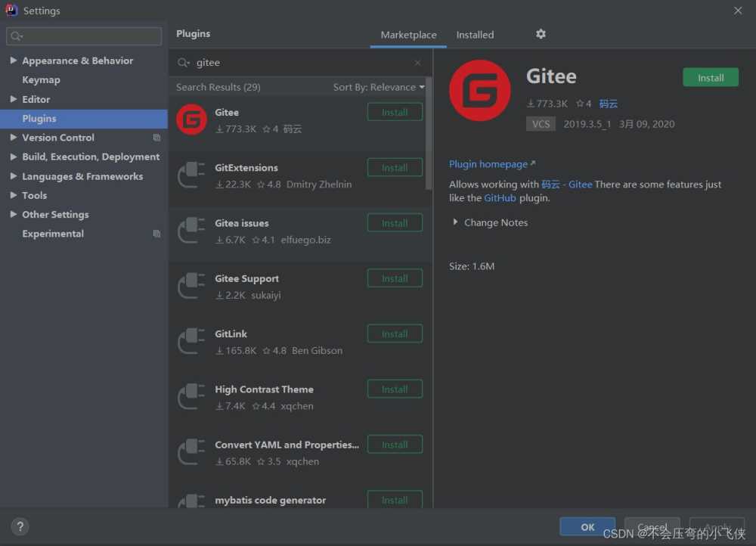Click the 码云 vendor link under Gitee title
Image resolution: width=756 pixels, height=546 pixels.
pyautogui.click(x=608, y=103)
